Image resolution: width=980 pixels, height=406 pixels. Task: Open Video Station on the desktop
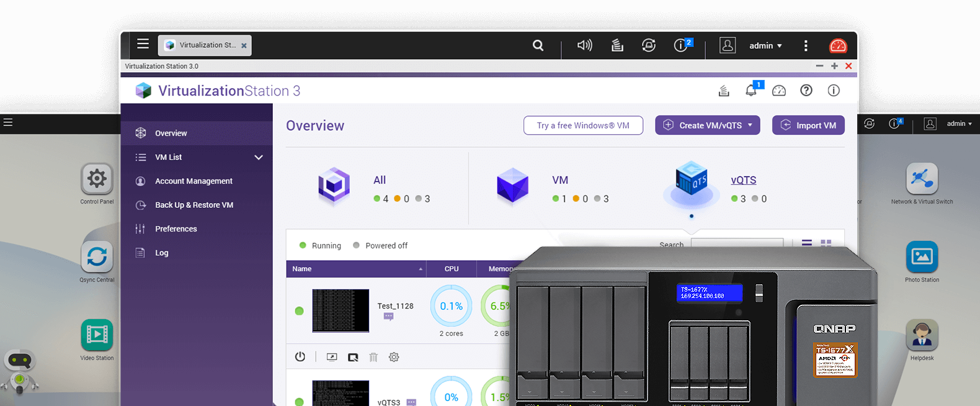pyautogui.click(x=97, y=335)
